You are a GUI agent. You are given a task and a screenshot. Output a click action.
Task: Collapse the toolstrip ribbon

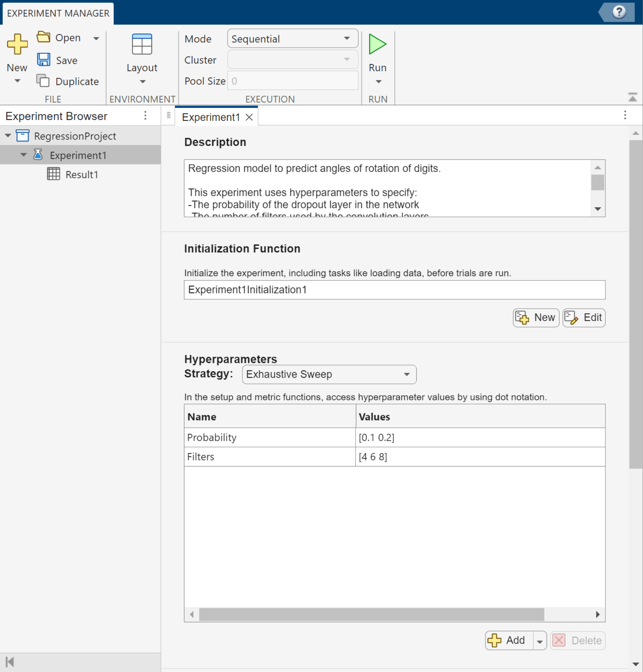tap(632, 97)
